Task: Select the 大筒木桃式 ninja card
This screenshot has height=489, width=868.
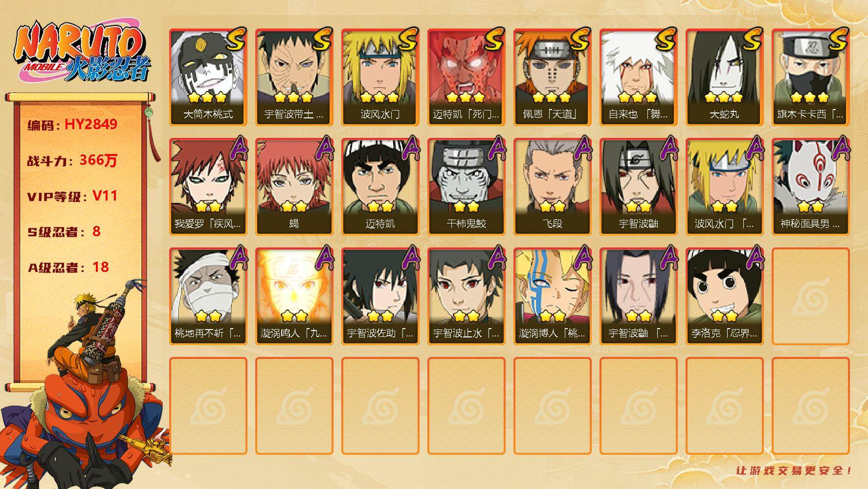Action: pos(208,77)
